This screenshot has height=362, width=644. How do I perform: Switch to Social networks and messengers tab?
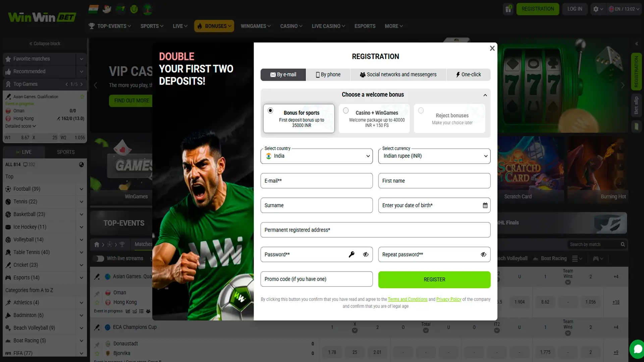point(398,74)
